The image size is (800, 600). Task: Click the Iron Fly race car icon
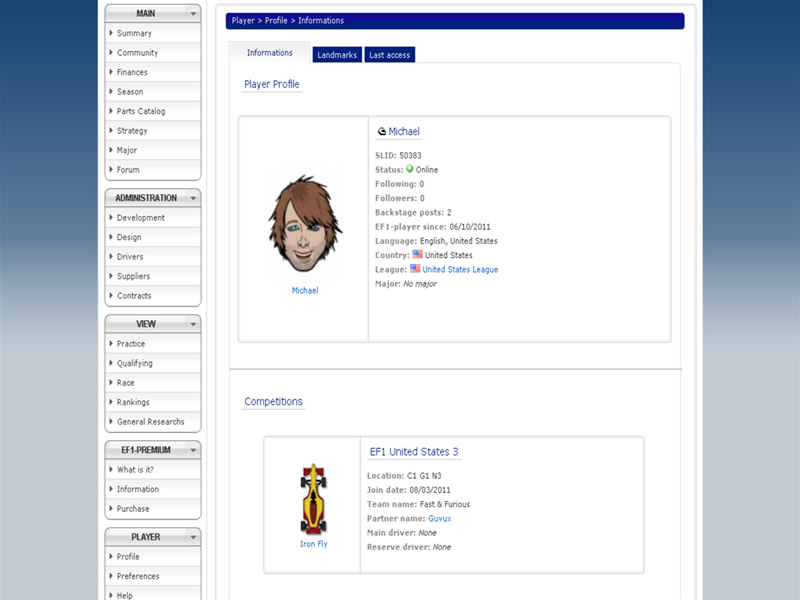[x=313, y=498]
